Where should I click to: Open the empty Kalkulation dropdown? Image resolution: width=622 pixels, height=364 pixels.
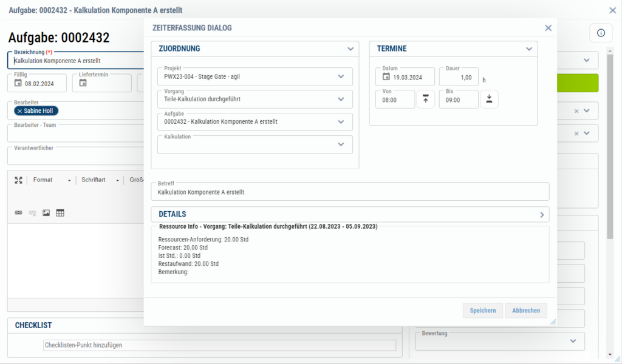341,144
